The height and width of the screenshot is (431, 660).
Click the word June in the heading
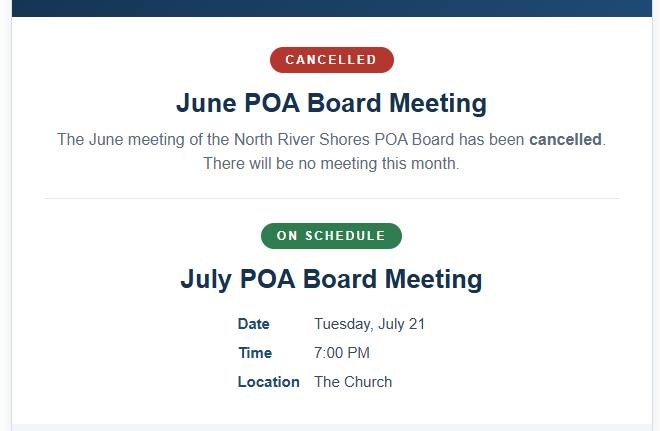(206, 103)
